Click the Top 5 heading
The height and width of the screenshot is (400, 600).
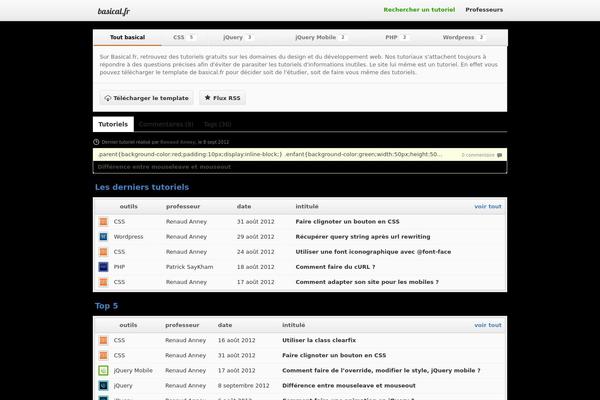click(106, 306)
